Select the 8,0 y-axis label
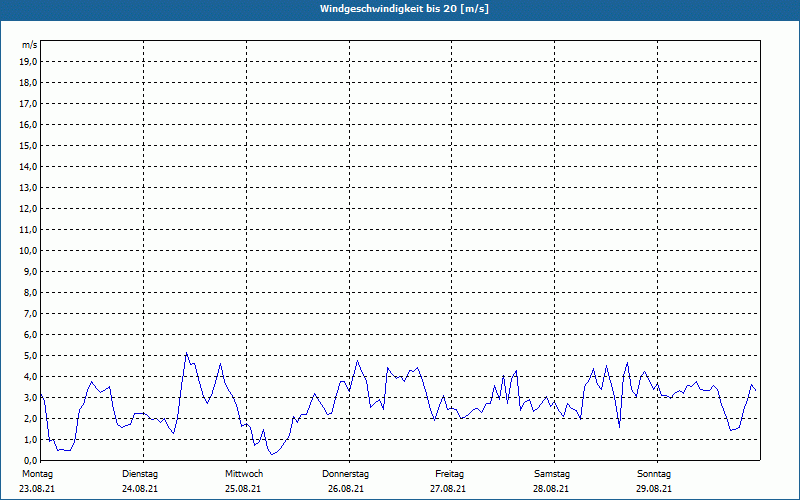800x500 pixels. [31, 292]
